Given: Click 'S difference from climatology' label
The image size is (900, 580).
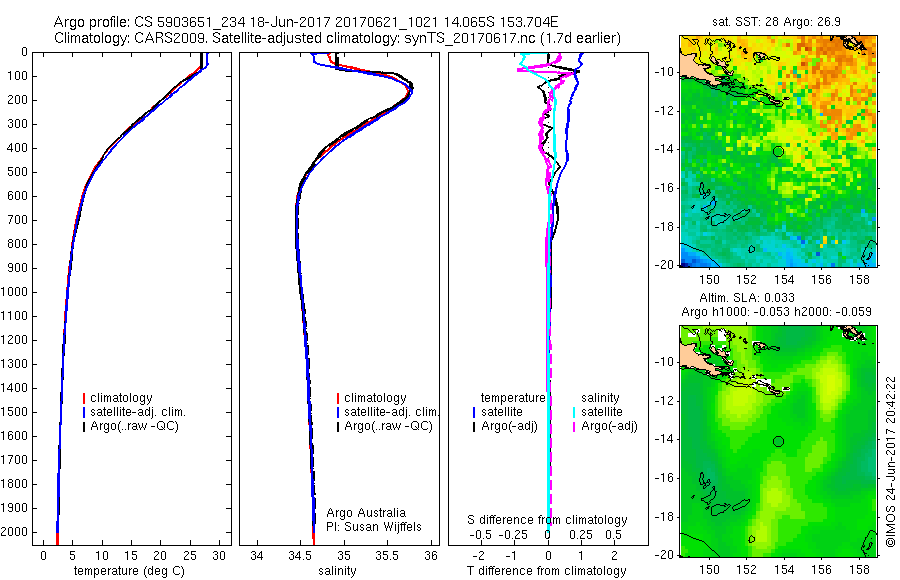Looking at the screenshot, I should 547,520.
